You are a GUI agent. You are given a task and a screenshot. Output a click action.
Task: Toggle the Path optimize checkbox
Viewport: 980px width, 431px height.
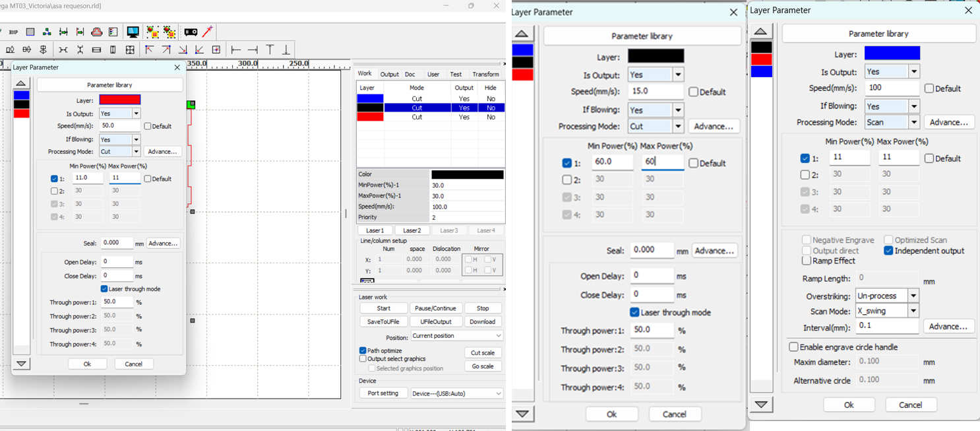tap(363, 350)
